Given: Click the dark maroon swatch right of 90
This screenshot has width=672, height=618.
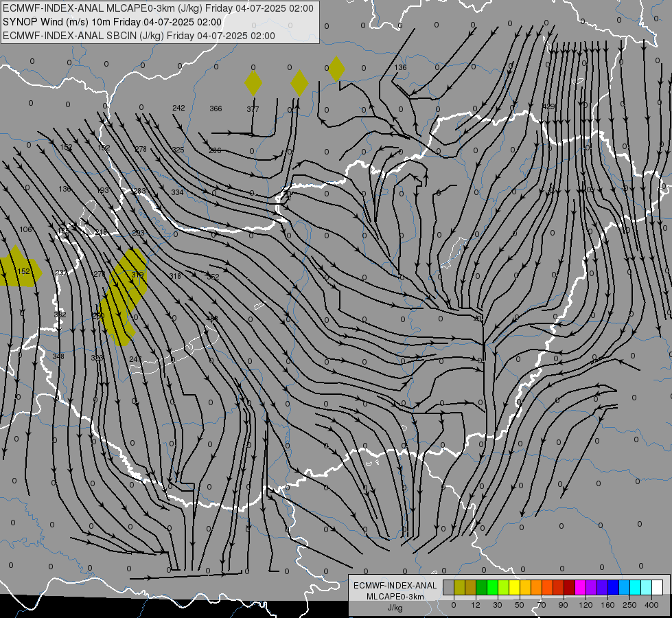Looking at the screenshot, I should click(x=570, y=588).
